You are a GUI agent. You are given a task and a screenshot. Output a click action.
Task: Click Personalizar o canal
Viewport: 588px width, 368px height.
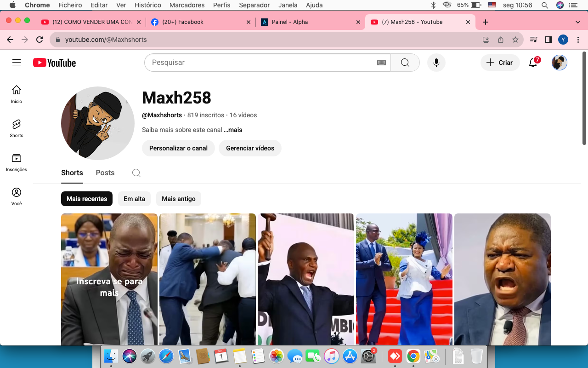tap(178, 148)
